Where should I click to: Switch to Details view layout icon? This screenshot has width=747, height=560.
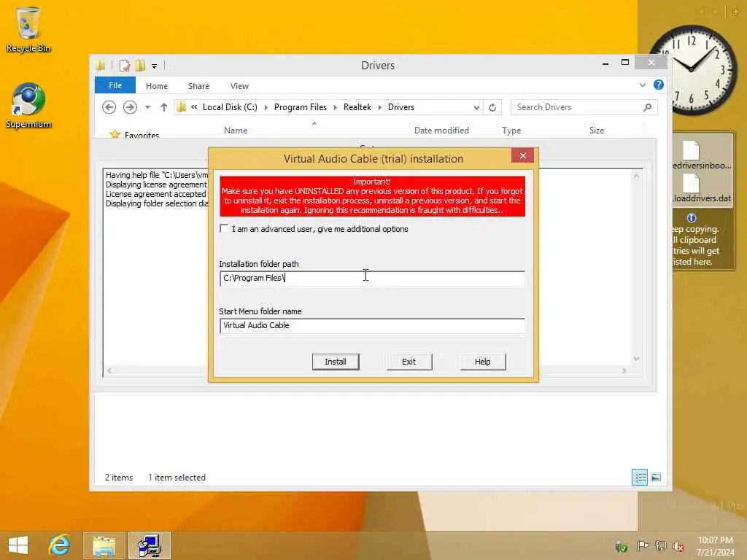639,477
